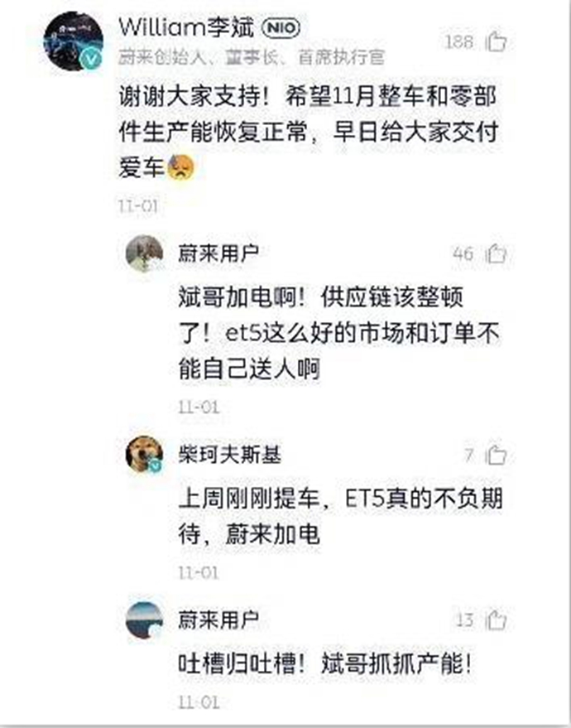Viewport: 571px width, 728px height.
Task: Open avatar of first 蔚来用户 commenter
Action: [144, 253]
